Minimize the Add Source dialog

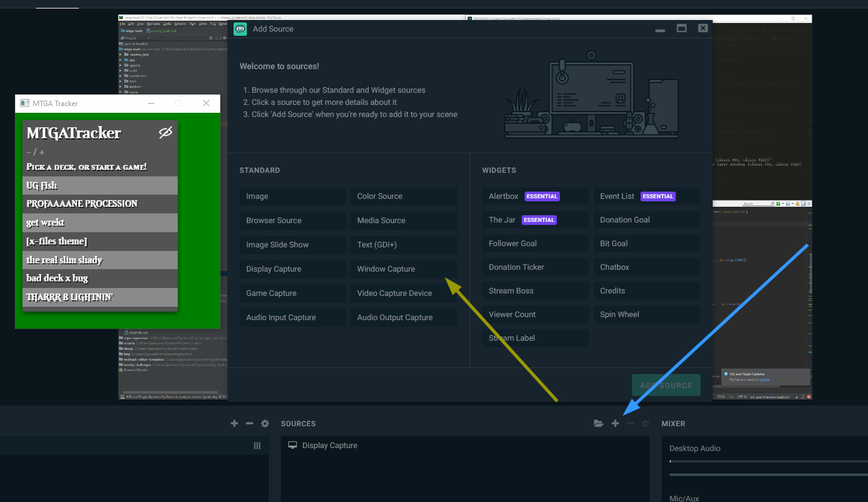660,29
